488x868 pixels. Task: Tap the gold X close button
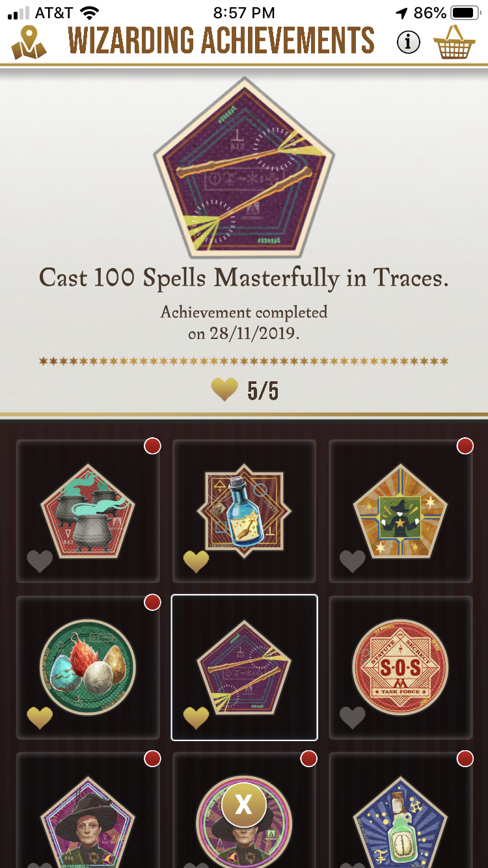click(x=243, y=805)
